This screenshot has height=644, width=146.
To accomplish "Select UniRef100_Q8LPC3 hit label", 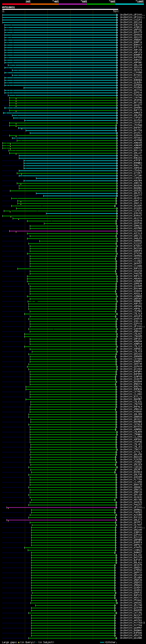I will point(131,193).
